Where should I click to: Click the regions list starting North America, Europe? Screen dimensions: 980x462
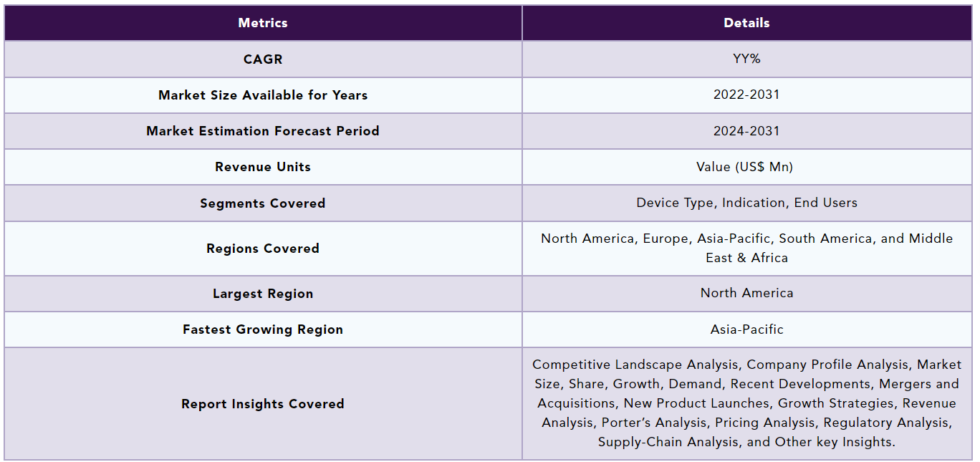point(746,249)
